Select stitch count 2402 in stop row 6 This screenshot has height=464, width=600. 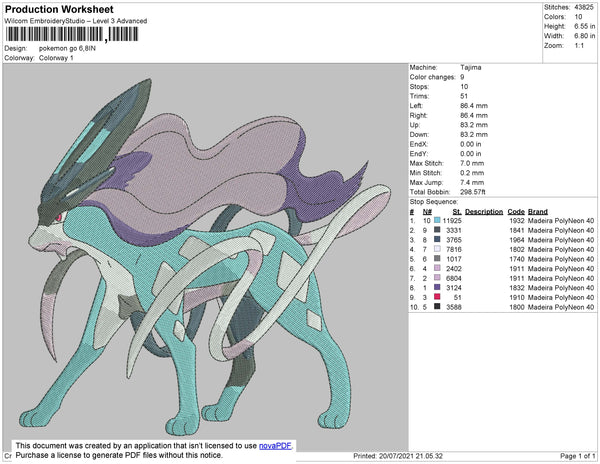tap(454, 269)
